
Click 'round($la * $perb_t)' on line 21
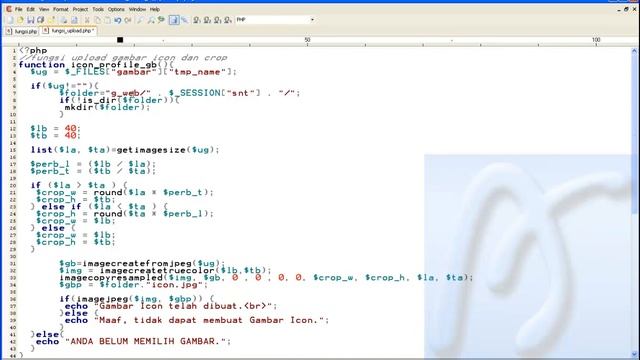[x=151, y=192]
